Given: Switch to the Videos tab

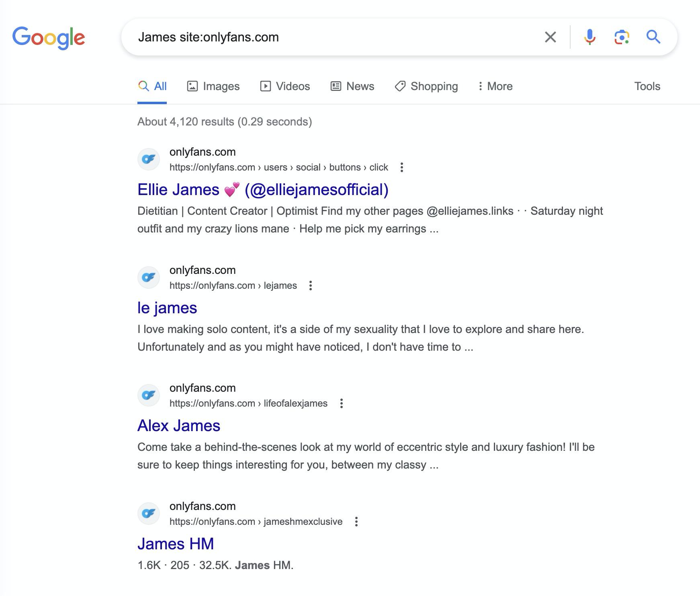Looking at the screenshot, I should (285, 86).
